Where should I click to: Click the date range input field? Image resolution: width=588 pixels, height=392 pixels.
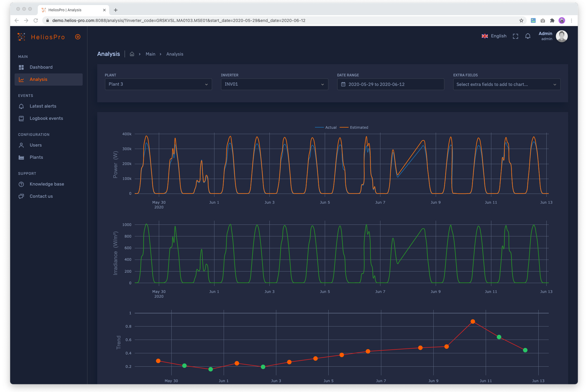coord(390,84)
